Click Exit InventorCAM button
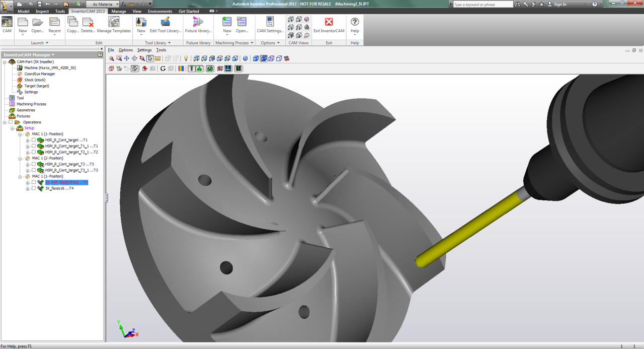 pos(329,25)
